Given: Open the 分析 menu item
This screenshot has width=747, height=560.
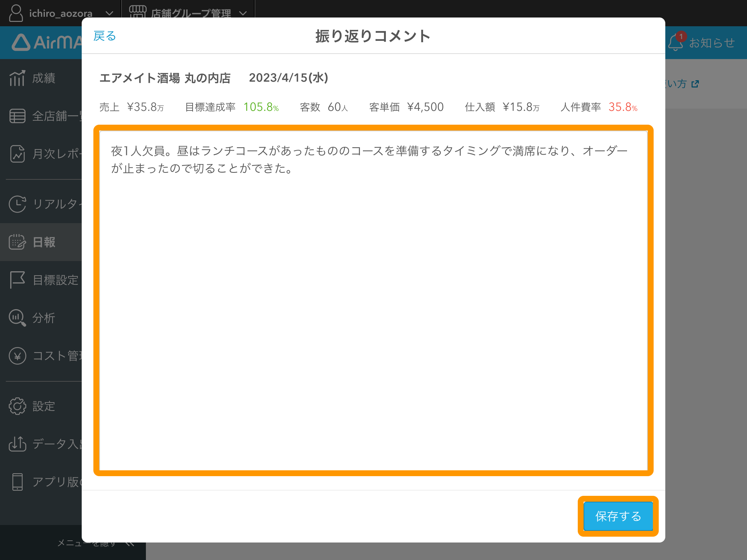Looking at the screenshot, I should [41, 318].
